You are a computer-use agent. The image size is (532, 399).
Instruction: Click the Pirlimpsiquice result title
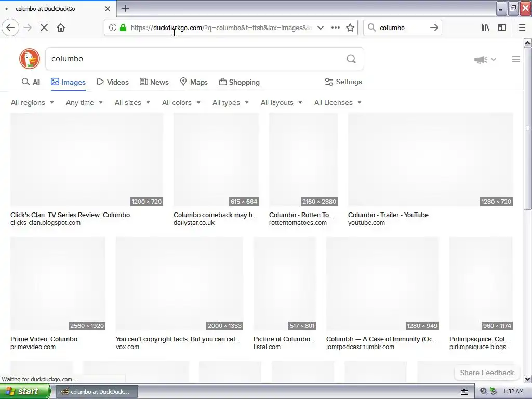tap(480, 339)
